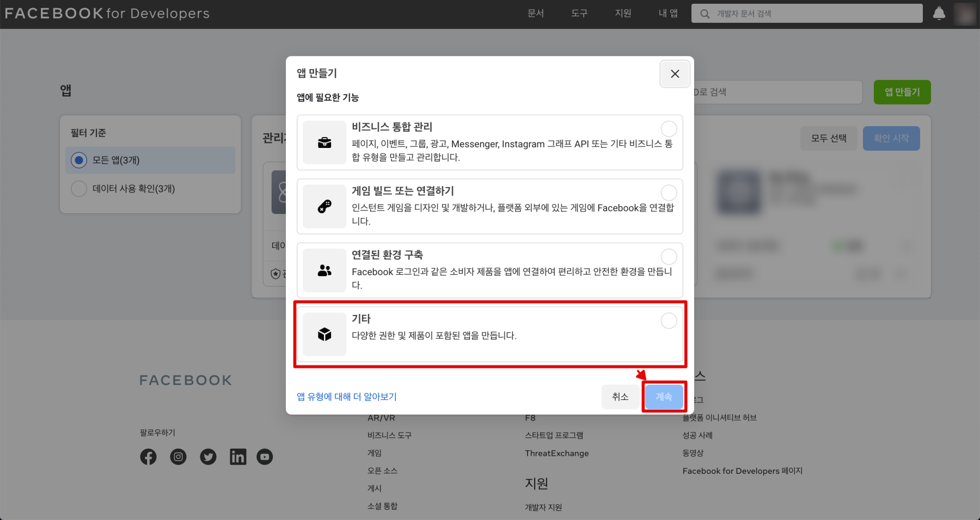Open the 게시 footer link
980x520 pixels.
[x=375, y=488]
